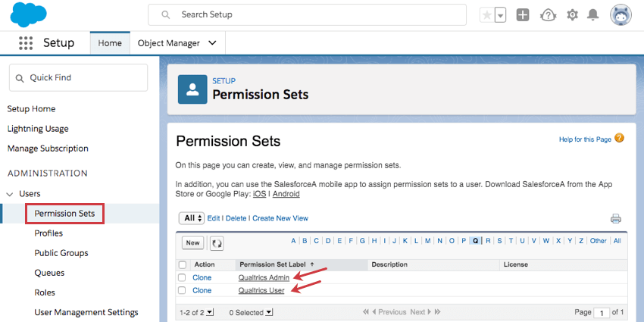Open Setup Home in the sidebar
Screen dimensions: 644x322
31,109
